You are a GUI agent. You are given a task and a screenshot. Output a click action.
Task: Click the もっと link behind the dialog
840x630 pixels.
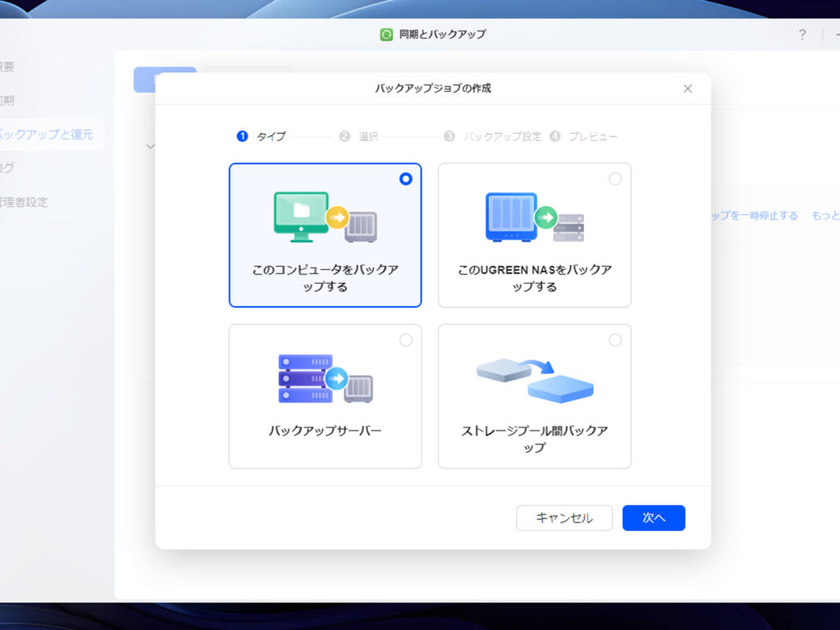(825, 216)
